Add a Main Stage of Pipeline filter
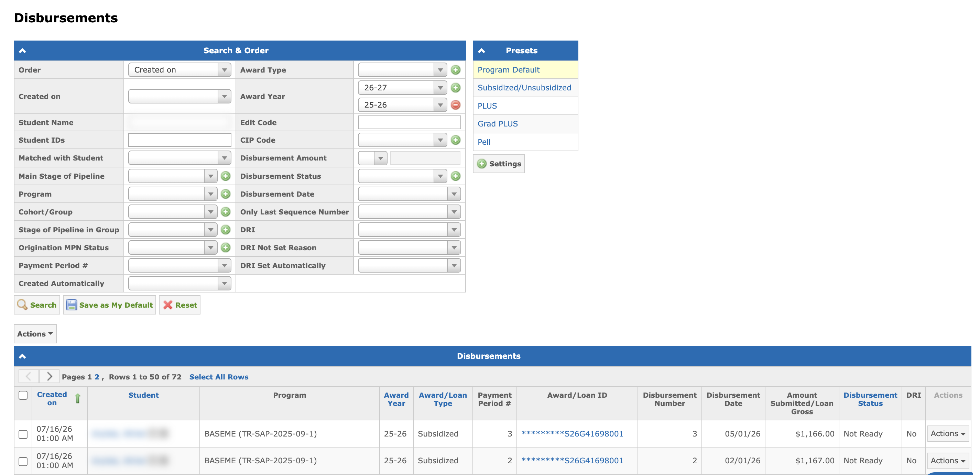Viewport: 980px width, 475px height. click(226, 176)
